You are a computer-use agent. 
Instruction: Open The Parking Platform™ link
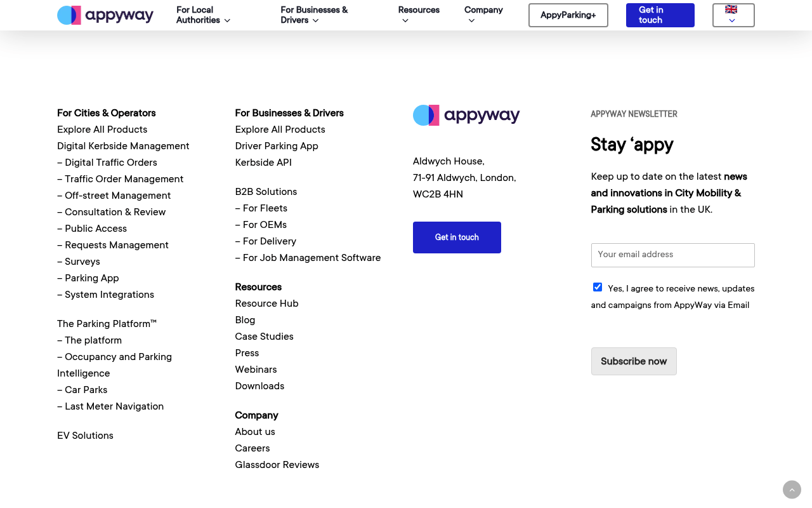[x=107, y=324]
